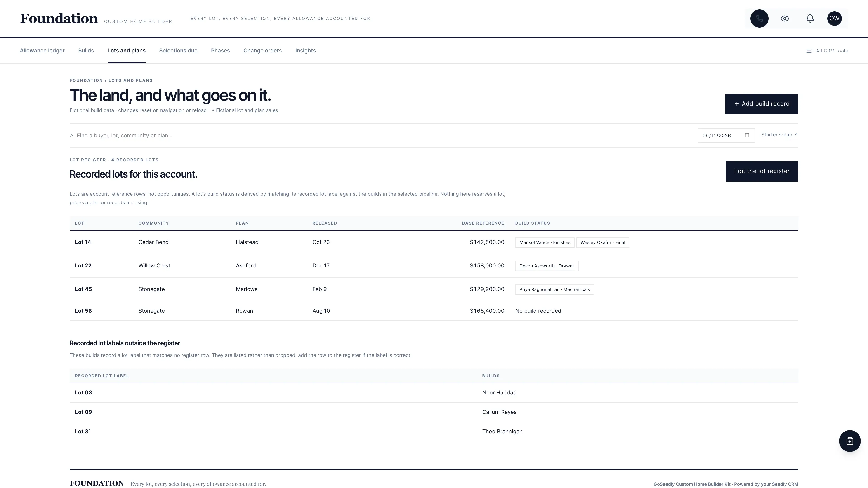Image resolution: width=868 pixels, height=488 pixels.
Task: Click the Community column header
Action: coord(154,223)
